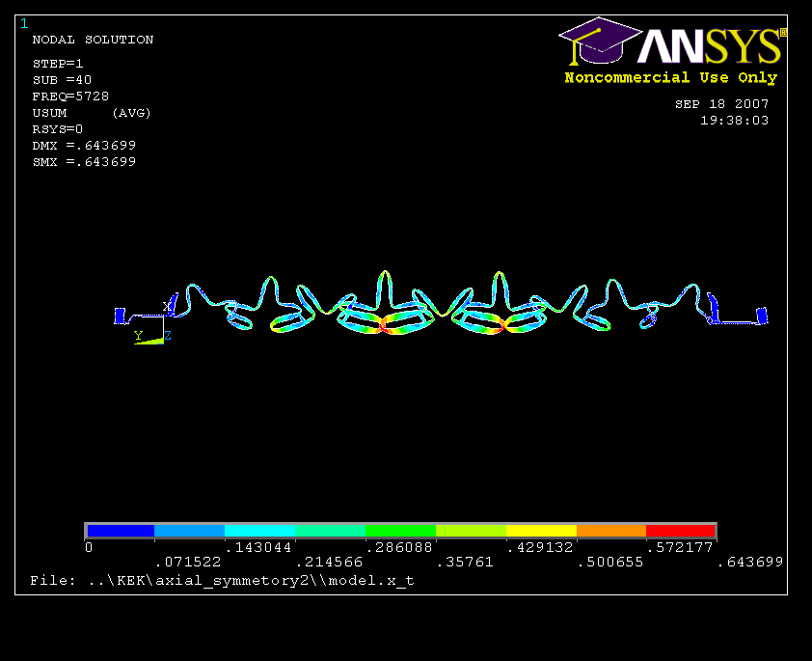Click the date 'SEP 18 2007'

[x=722, y=104]
